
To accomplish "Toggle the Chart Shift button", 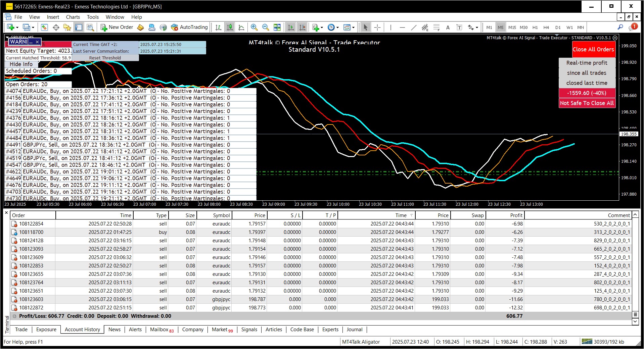I will coord(303,28).
